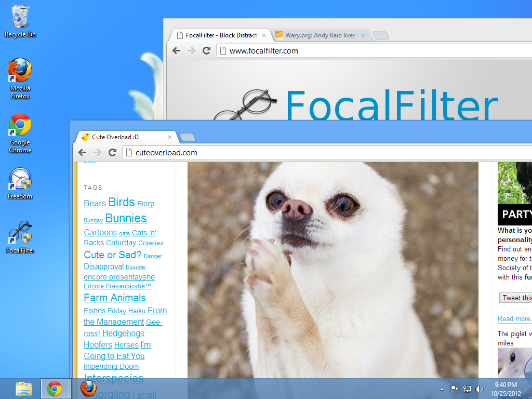This screenshot has height=399, width=532.
Task: Open the Duuude. tag link
Action: (x=136, y=267)
